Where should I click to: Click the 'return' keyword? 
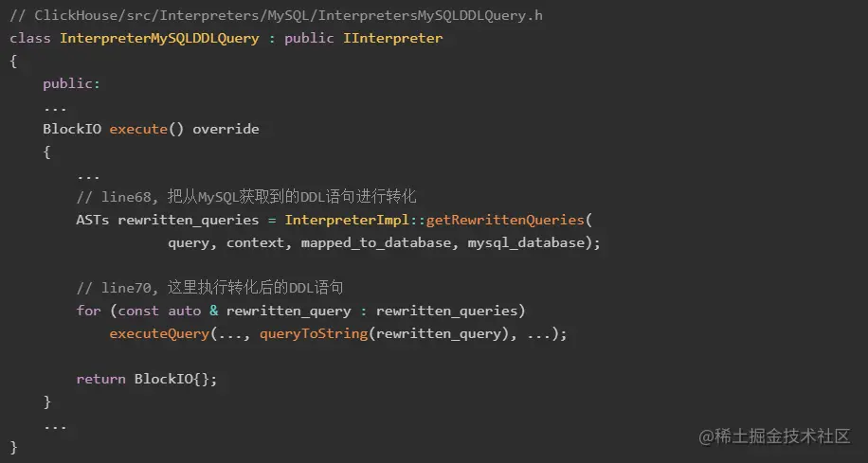pos(100,379)
